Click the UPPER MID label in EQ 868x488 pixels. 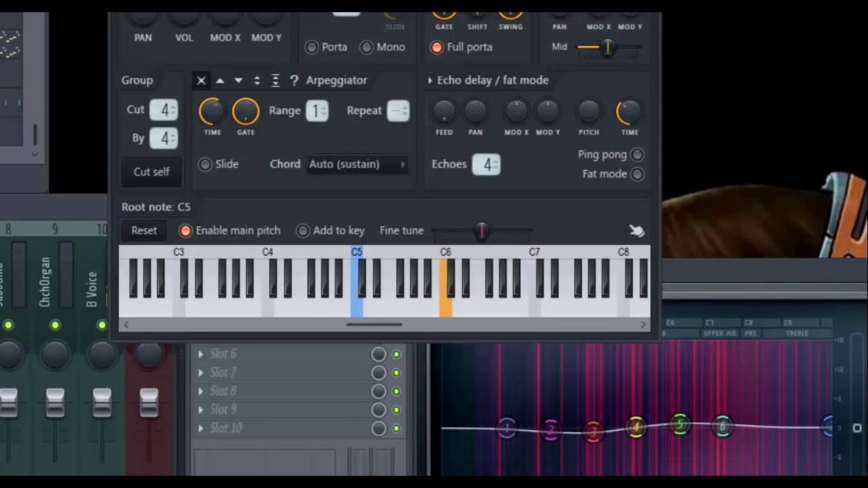719,333
